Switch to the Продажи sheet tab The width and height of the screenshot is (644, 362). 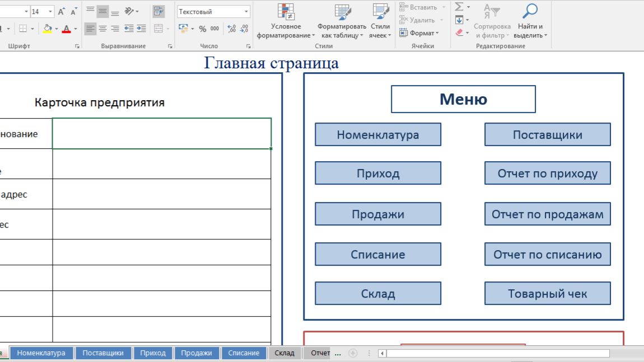click(197, 353)
